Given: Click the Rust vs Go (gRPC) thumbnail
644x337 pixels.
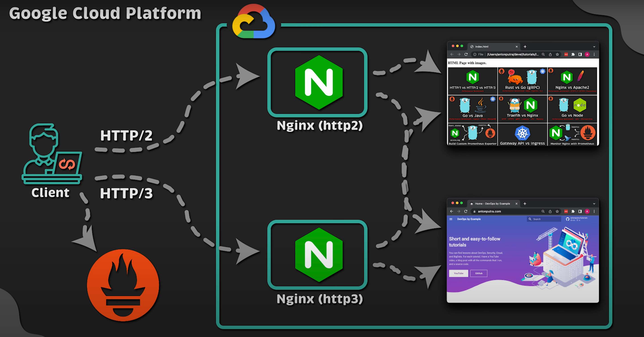Looking at the screenshot, I should pos(522,81).
